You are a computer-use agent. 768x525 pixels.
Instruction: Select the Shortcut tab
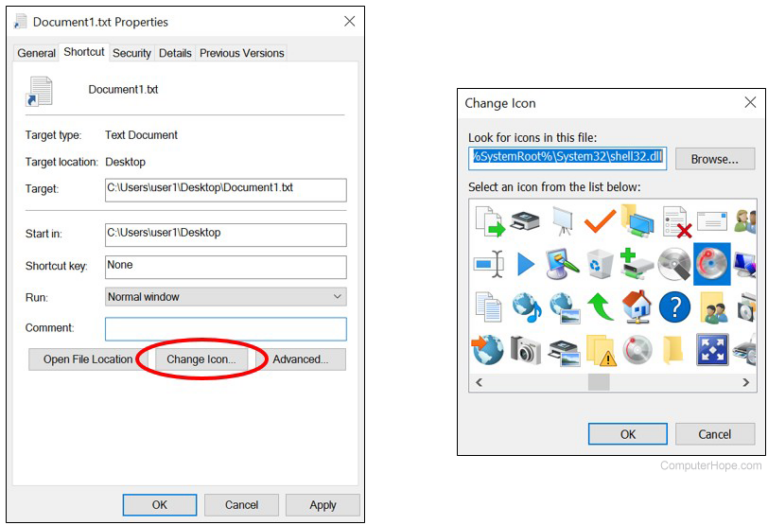click(84, 52)
